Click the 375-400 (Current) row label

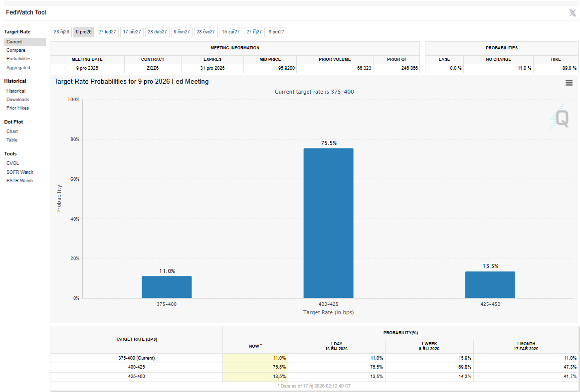(x=137, y=358)
